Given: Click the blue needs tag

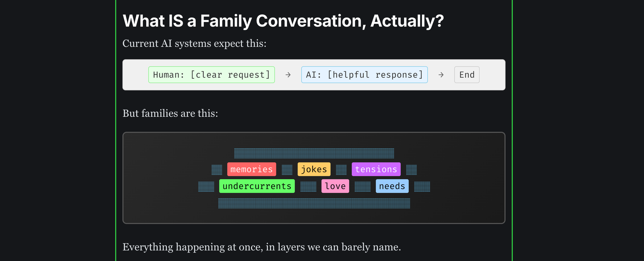Looking at the screenshot, I should [392, 186].
